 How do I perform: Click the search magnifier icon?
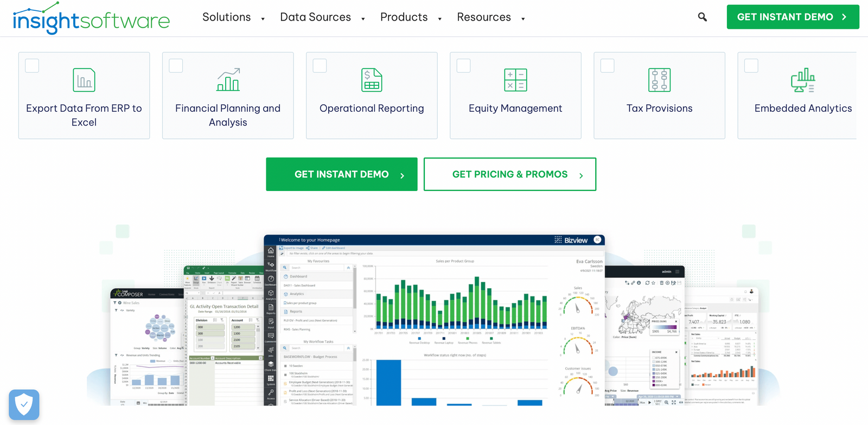click(x=702, y=17)
